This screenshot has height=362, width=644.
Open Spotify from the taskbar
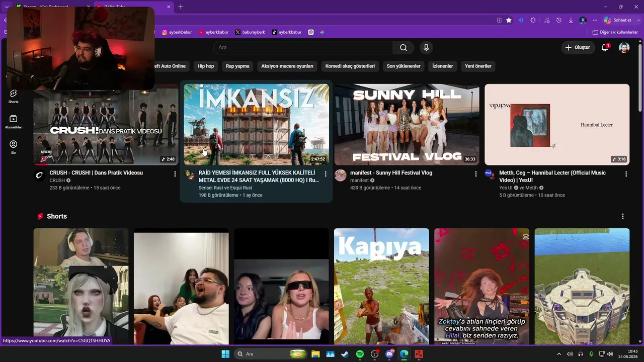(360, 354)
